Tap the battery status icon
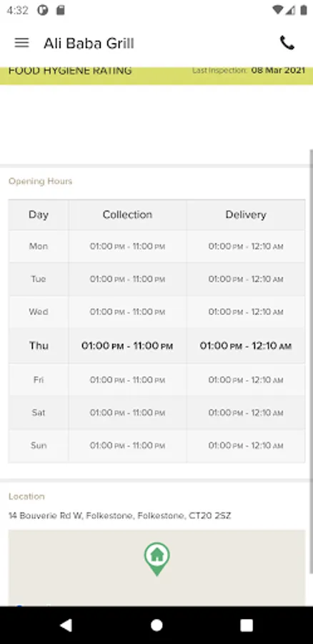This screenshot has height=644, width=313. click(x=304, y=10)
